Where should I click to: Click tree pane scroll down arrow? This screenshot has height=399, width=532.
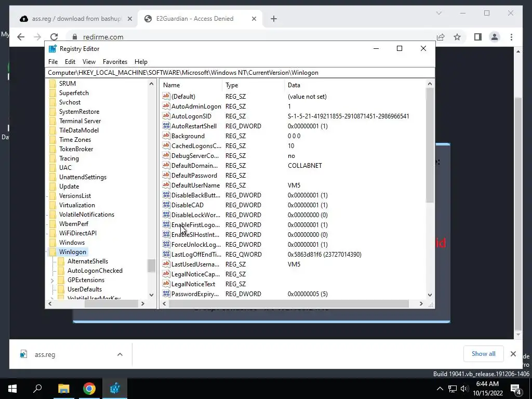[x=151, y=295]
